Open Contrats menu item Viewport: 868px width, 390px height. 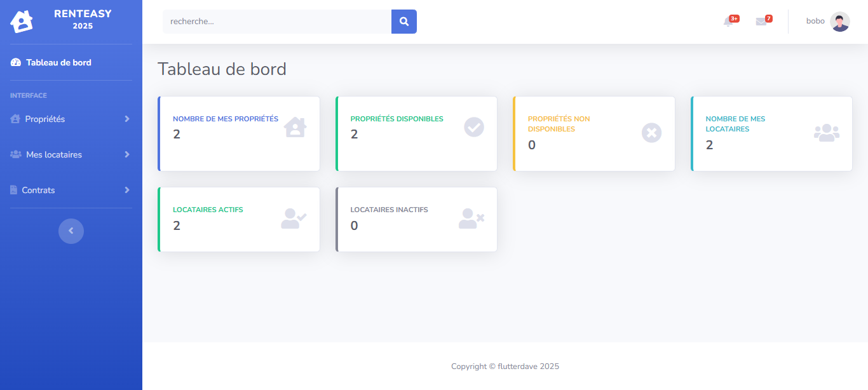pos(71,190)
